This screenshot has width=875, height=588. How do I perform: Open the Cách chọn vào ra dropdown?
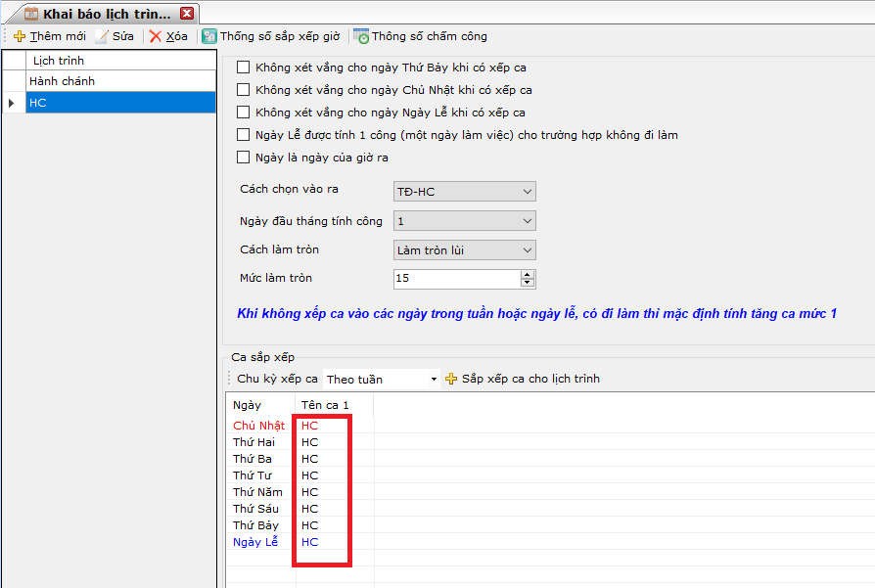click(x=528, y=192)
